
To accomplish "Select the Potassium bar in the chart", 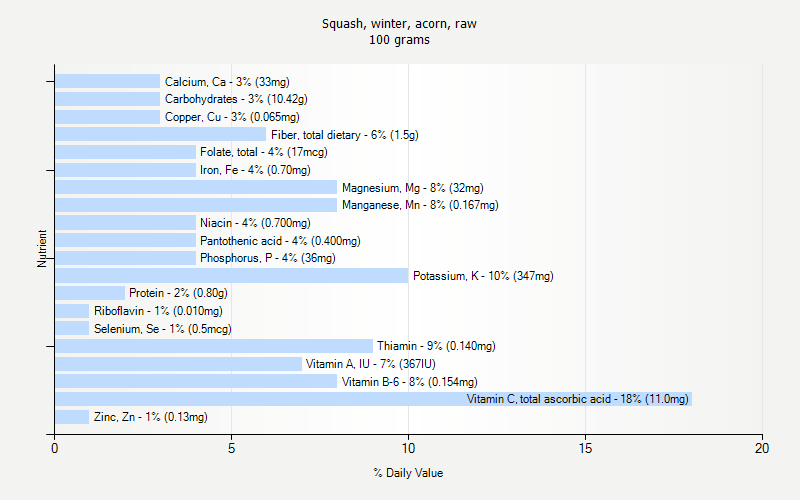I will (232, 276).
